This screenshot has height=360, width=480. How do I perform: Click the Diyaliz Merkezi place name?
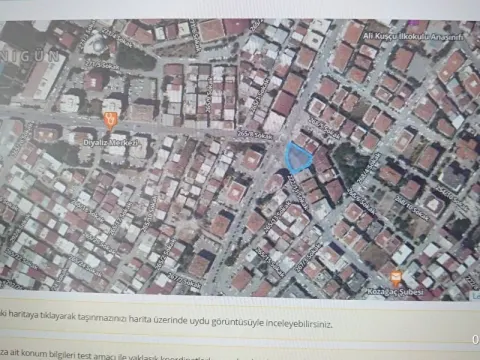coord(110,143)
